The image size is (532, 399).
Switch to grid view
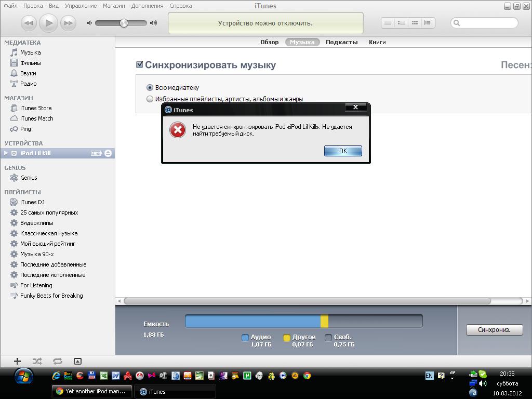point(415,23)
